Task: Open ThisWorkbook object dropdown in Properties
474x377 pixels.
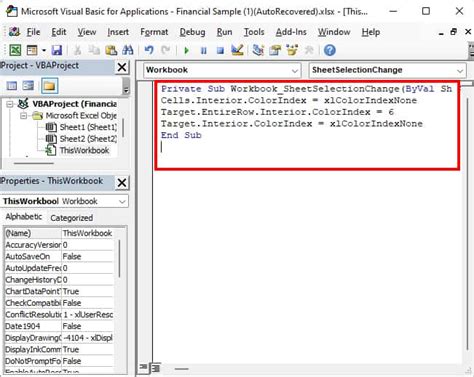Action: pos(122,201)
